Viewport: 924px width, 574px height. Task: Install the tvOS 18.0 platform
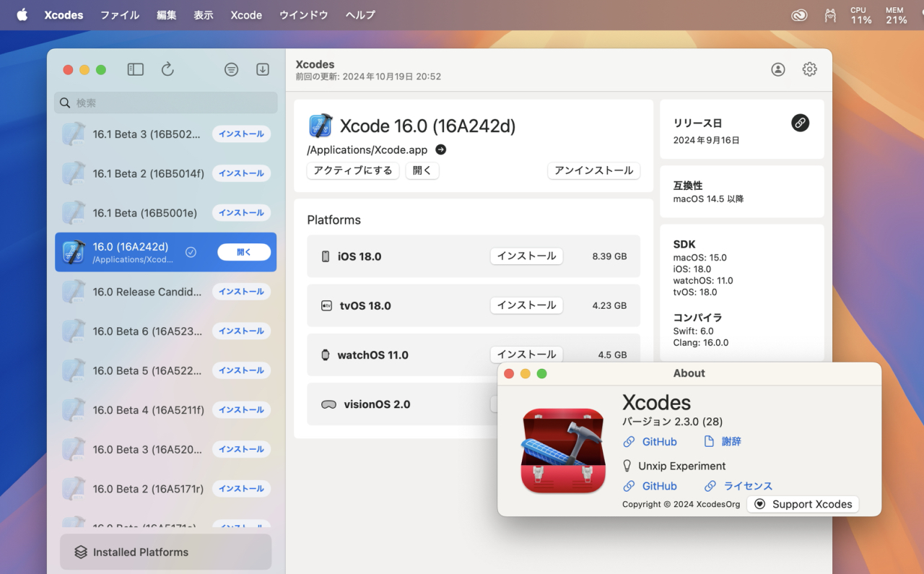527,305
